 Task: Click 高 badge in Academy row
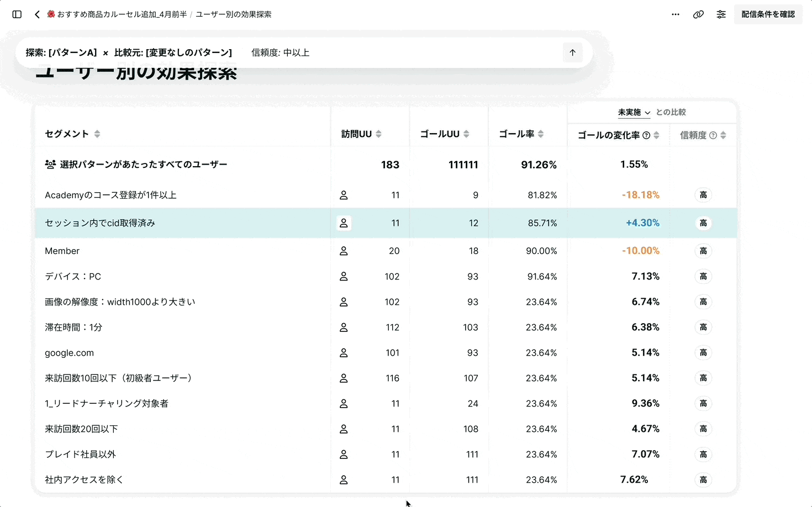pos(703,195)
